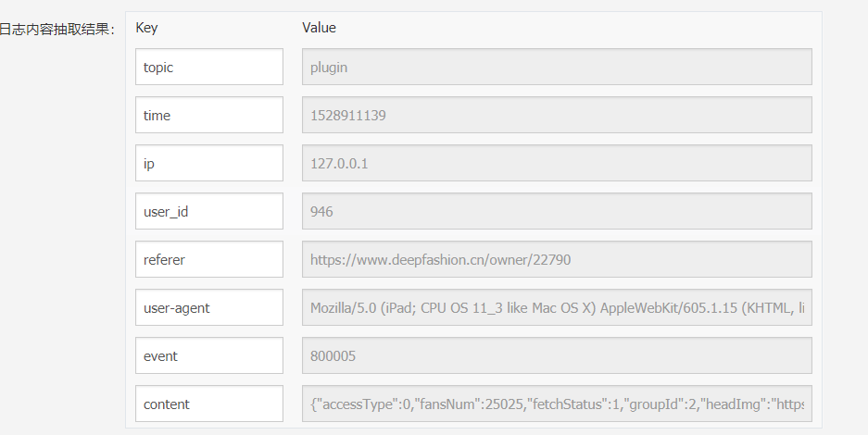Click the 日志内容抽取结果 label

tap(56, 30)
